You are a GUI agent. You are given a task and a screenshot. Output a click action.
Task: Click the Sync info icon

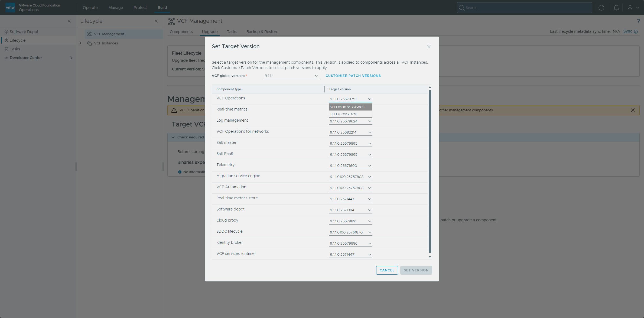pos(636,32)
